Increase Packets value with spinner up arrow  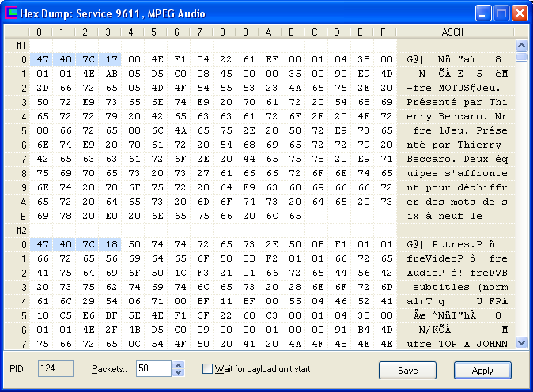click(x=179, y=365)
